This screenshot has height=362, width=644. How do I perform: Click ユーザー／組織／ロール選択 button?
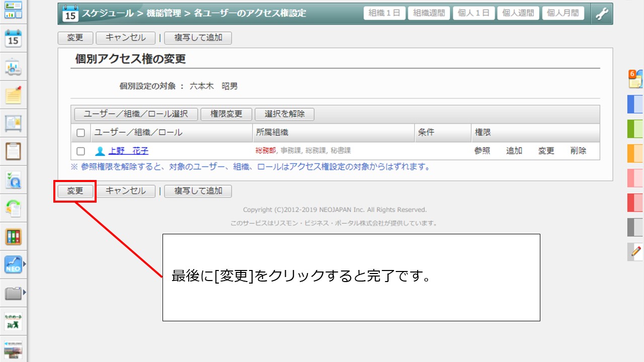(x=136, y=114)
